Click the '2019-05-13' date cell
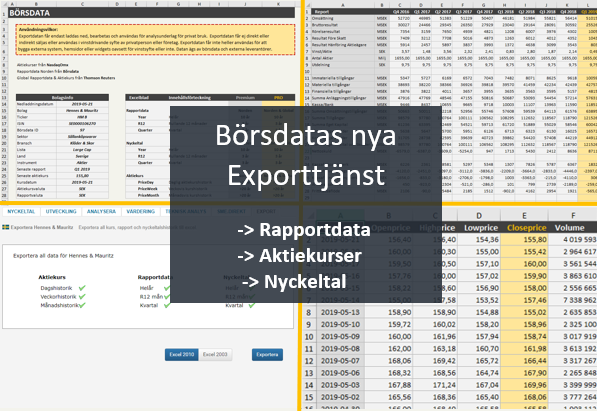Viewport: 597px width, 411px height. point(340,312)
